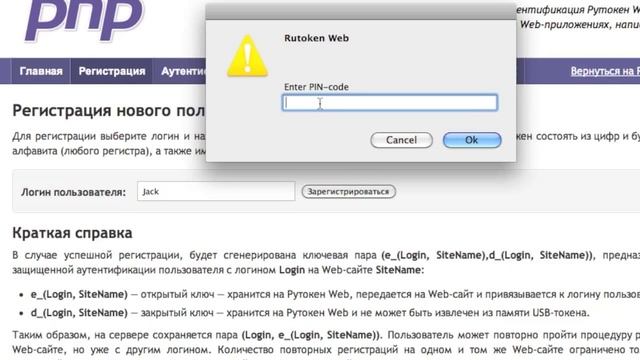Cancel the PIN-code dialog
Screen dimensions: 640x360
401,140
